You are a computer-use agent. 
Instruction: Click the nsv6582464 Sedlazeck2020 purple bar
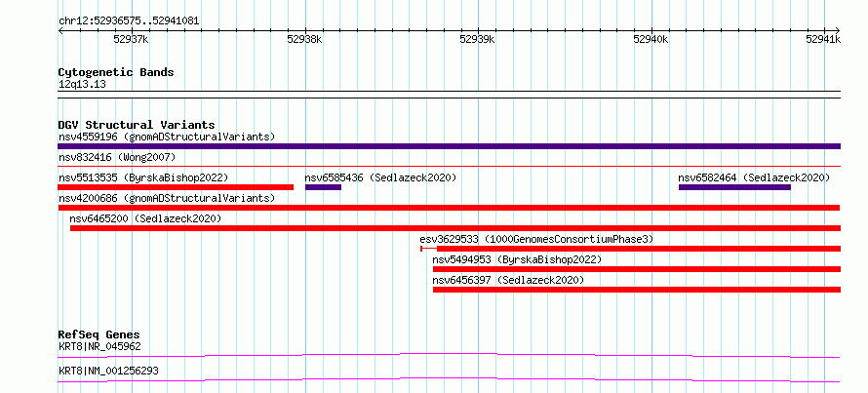tap(734, 187)
